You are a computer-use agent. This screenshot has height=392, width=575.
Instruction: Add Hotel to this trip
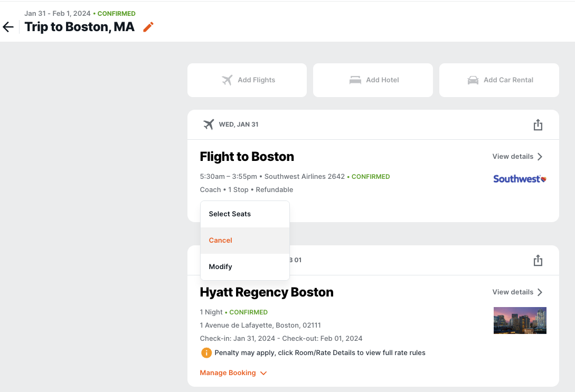coord(373,80)
